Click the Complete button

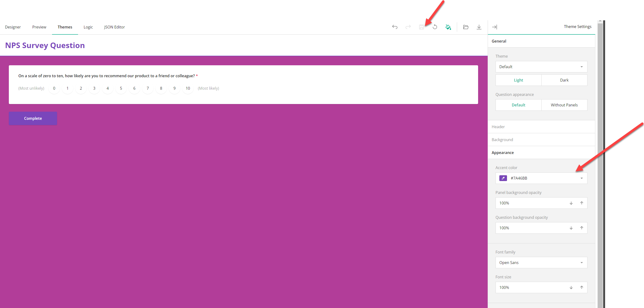33,118
